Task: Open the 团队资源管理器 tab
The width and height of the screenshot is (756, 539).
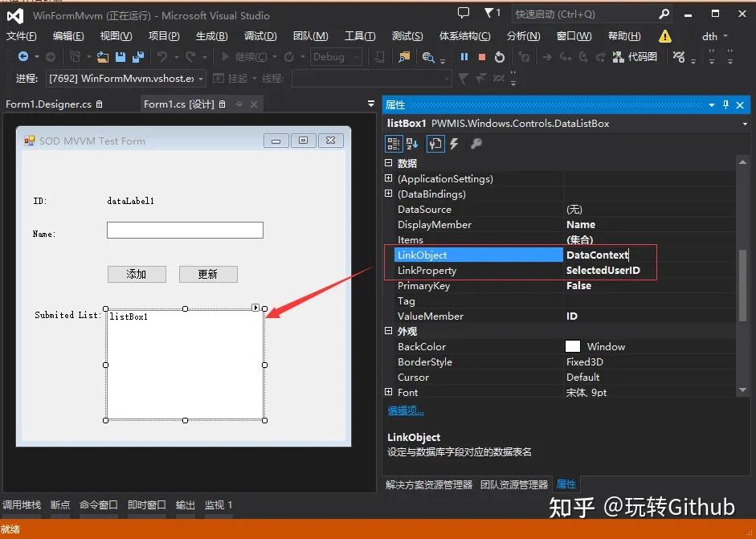Action: pos(514,484)
